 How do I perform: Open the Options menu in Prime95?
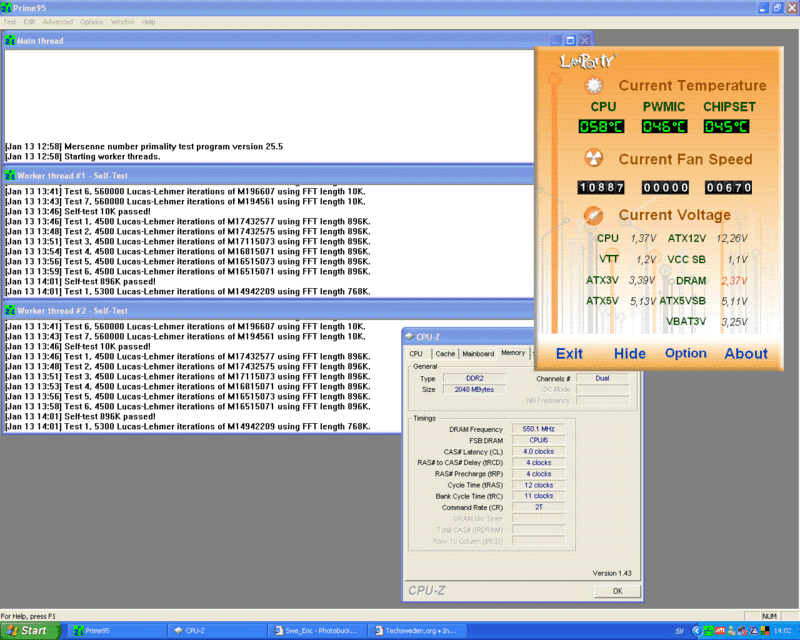click(x=91, y=22)
